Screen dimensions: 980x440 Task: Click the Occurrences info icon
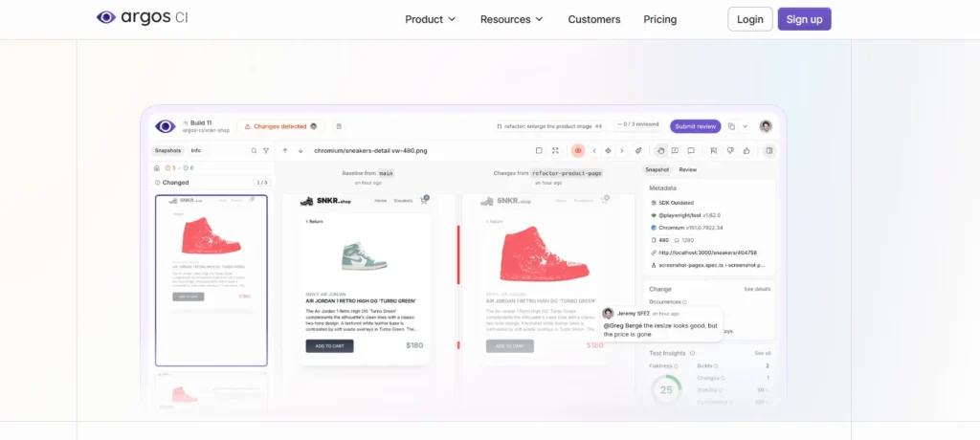click(x=684, y=302)
